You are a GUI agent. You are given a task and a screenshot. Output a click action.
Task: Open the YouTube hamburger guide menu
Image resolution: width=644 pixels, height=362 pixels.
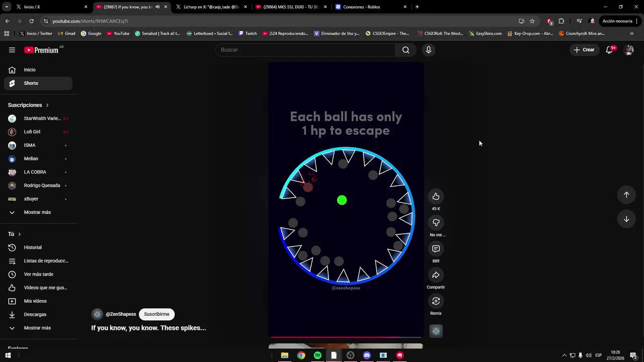(x=12, y=50)
